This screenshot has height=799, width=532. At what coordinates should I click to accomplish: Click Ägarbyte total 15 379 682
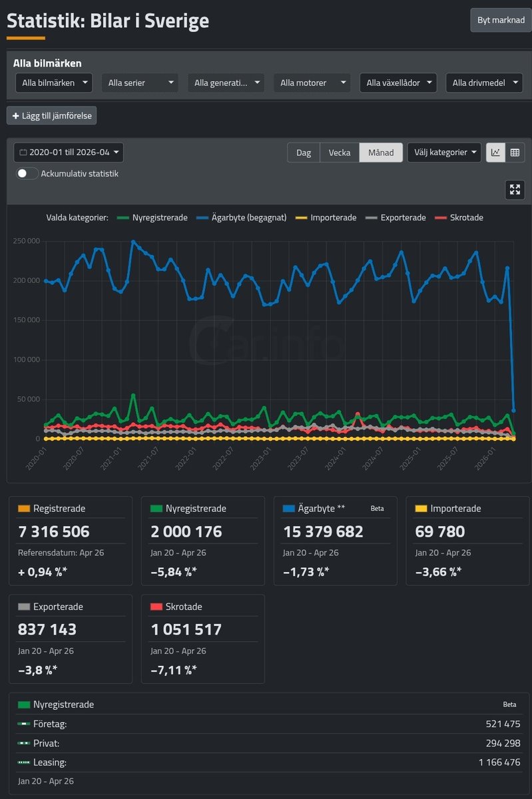(x=324, y=532)
